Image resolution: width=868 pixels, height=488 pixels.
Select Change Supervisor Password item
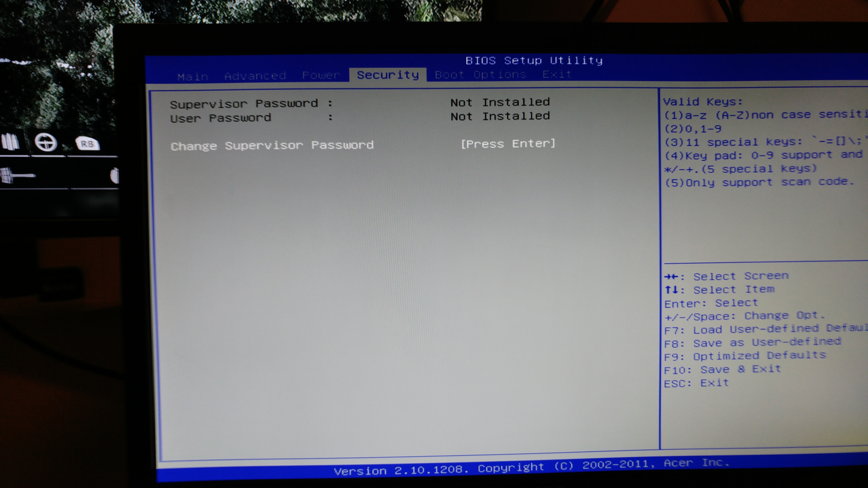[x=272, y=146]
